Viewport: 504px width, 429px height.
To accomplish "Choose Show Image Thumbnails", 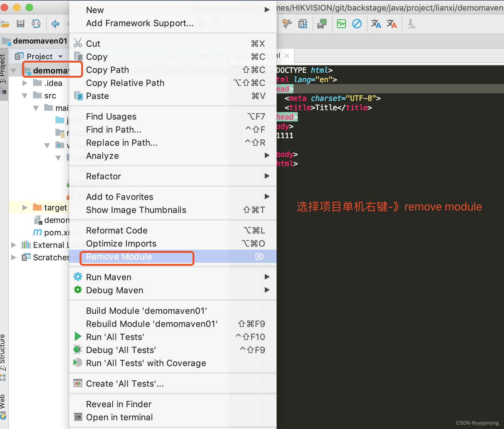I will tap(173, 210).
